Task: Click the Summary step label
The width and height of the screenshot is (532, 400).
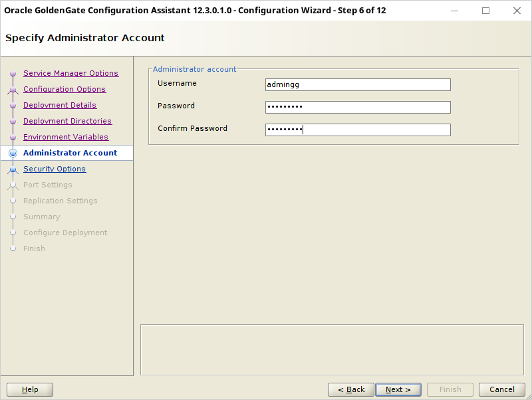Action: click(x=41, y=217)
